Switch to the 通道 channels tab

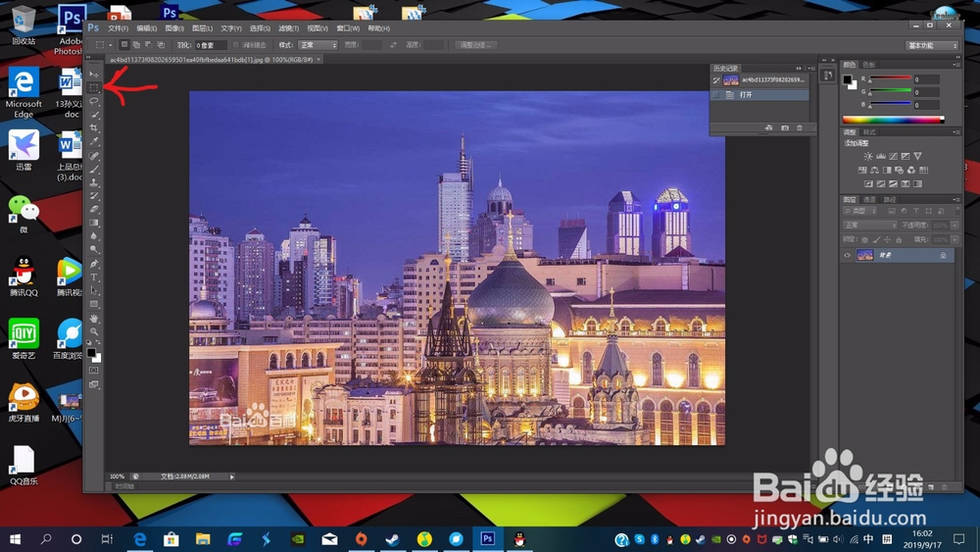pyautogui.click(x=869, y=199)
